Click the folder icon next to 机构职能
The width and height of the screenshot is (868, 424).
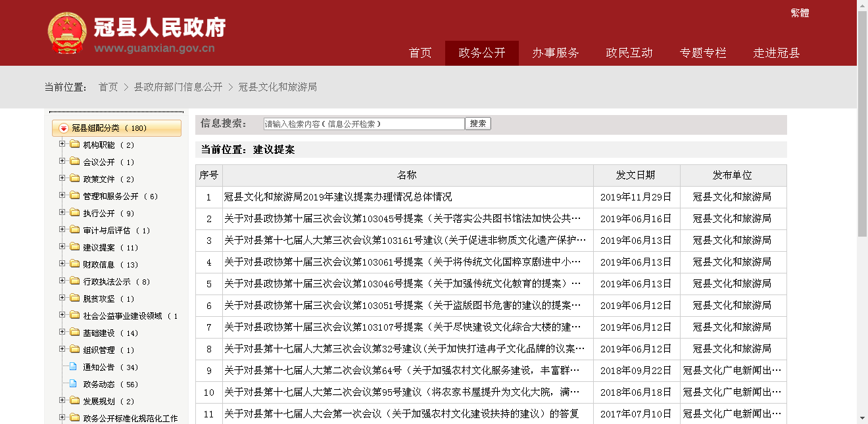pos(74,145)
